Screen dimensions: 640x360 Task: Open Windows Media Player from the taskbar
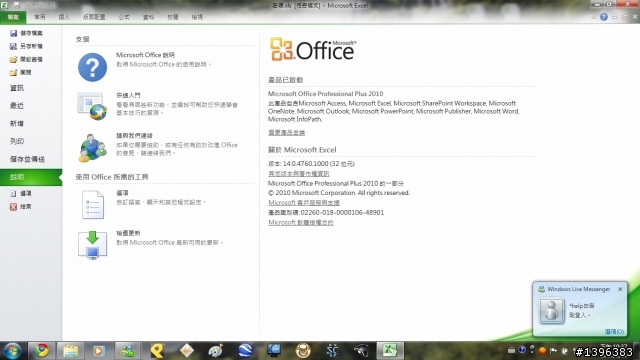[x=99, y=351]
